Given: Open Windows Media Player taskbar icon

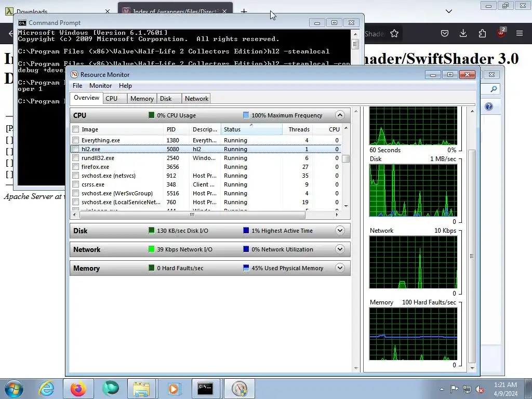Looking at the screenshot, I should coord(174,389).
